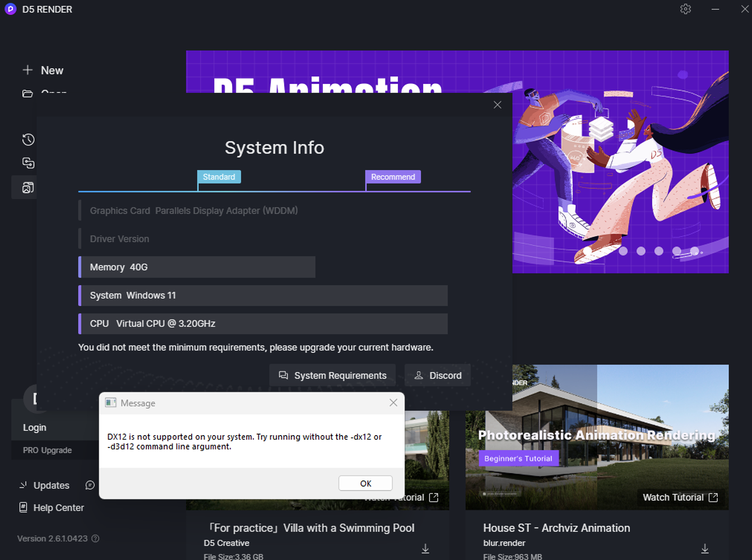The width and height of the screenshot is (752, 560).
Task: Dismiss the DX12 message with OK
Action: pos(365,483)
